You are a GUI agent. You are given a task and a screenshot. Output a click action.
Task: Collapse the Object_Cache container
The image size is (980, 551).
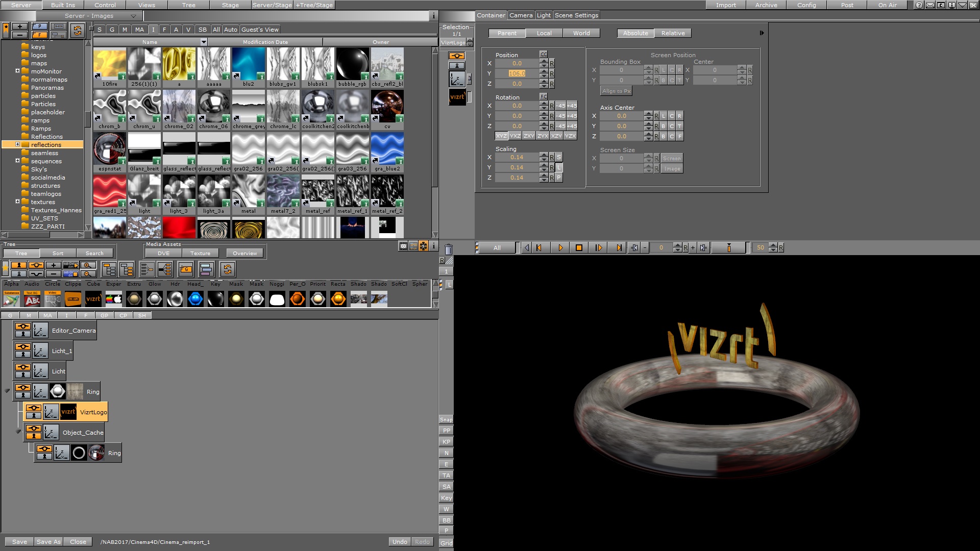[18, 432]
